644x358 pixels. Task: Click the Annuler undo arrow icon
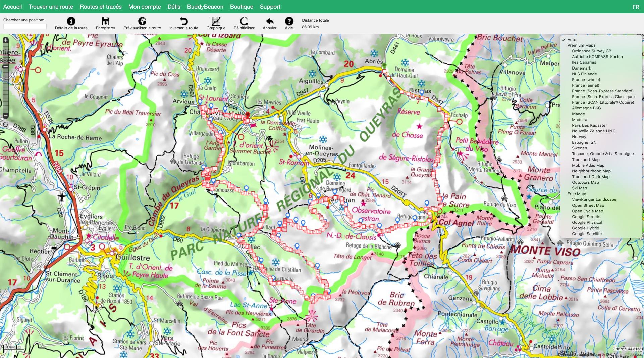[x=270, y=21]
